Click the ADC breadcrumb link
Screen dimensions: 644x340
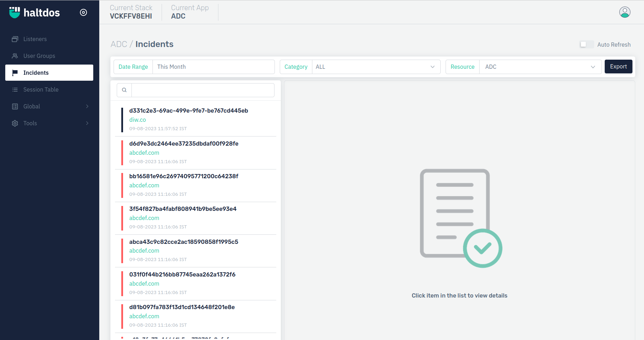click(x=119, y=44)
